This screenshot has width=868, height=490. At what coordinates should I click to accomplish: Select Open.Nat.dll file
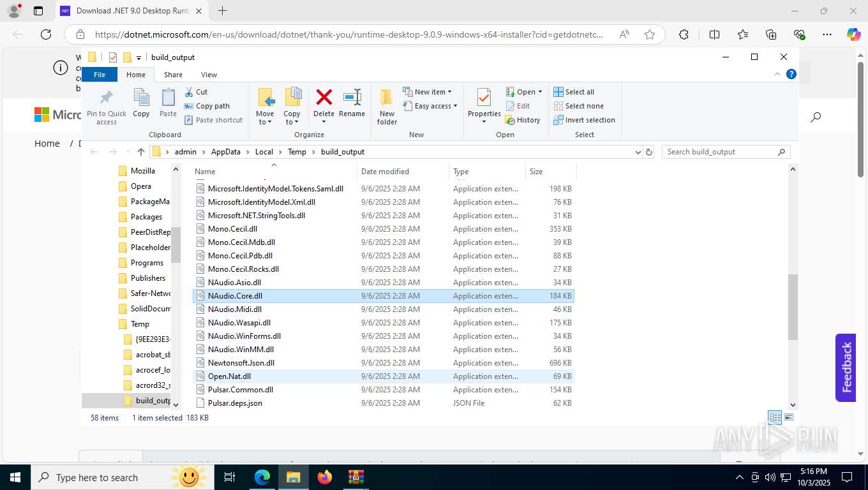pos(383,376)
